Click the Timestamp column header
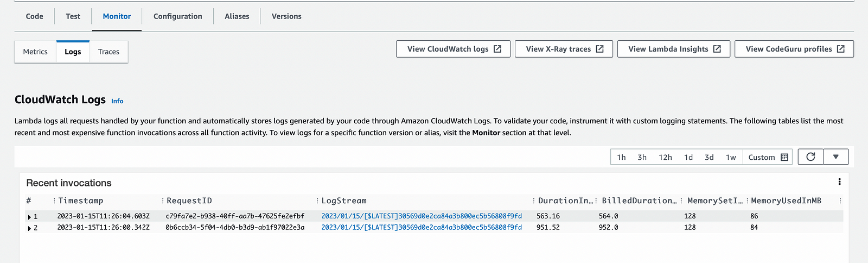 80,201
